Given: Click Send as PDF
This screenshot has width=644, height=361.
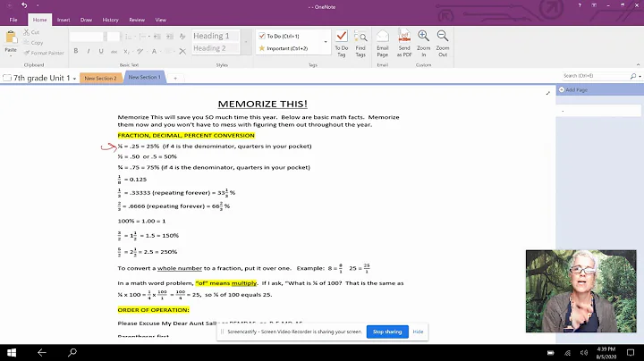Looking at the screenshot, I should [404, 44].
